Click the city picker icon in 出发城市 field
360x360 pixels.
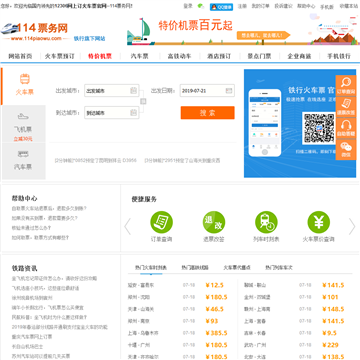pos(133,90)
